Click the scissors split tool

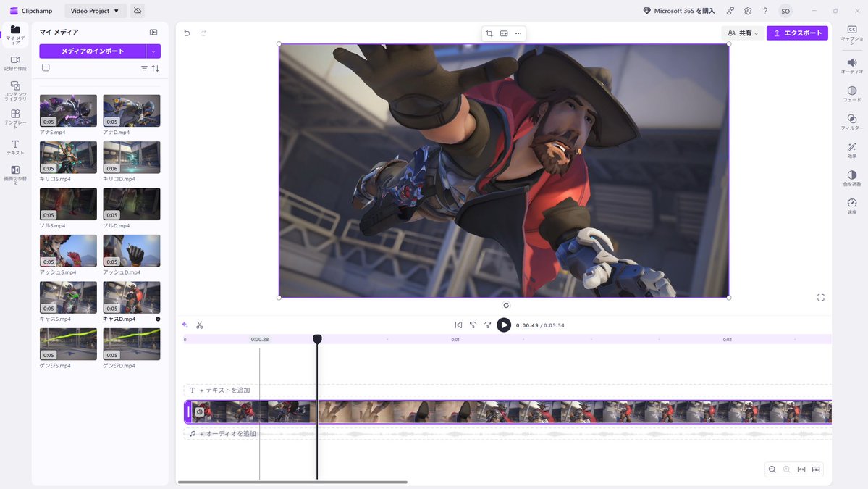pos(200,325)
